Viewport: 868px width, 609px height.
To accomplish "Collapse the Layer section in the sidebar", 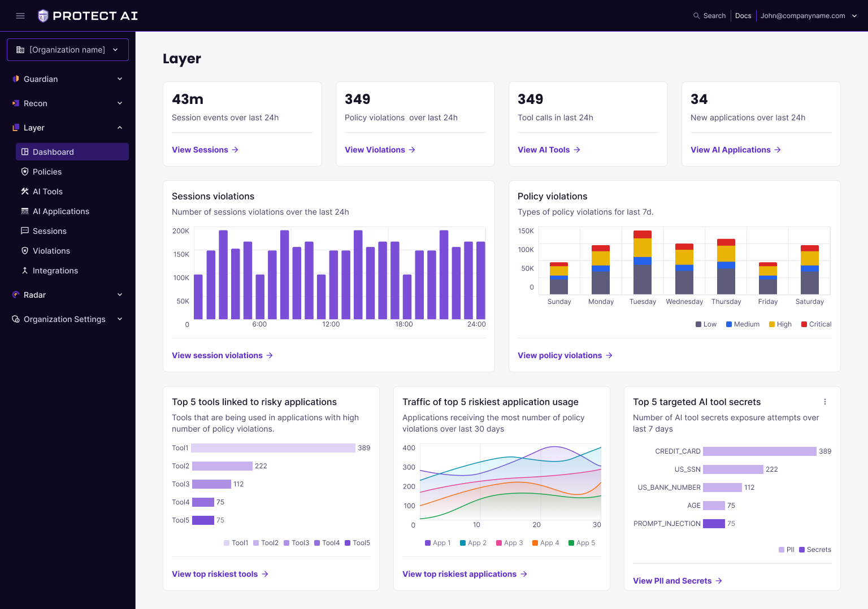I will [119, 128].
